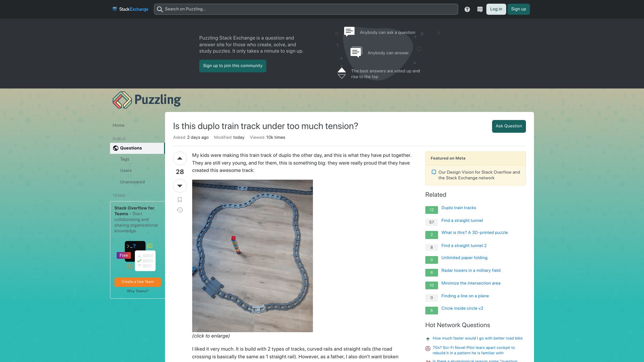Downvote the duplo train track question
This screenshot has height=362, width=644.
tap(180, 186)
